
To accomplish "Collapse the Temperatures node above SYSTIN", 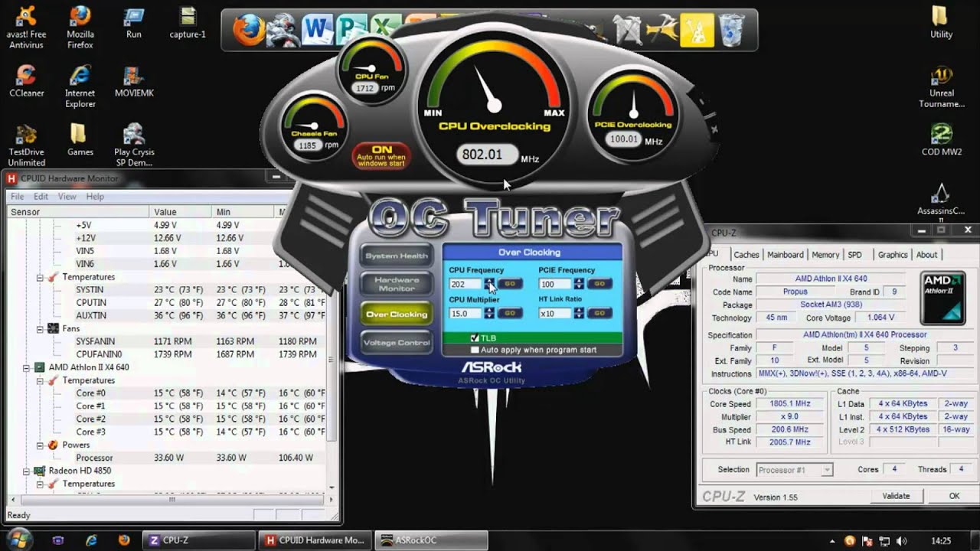I will (x=40, y=277).
